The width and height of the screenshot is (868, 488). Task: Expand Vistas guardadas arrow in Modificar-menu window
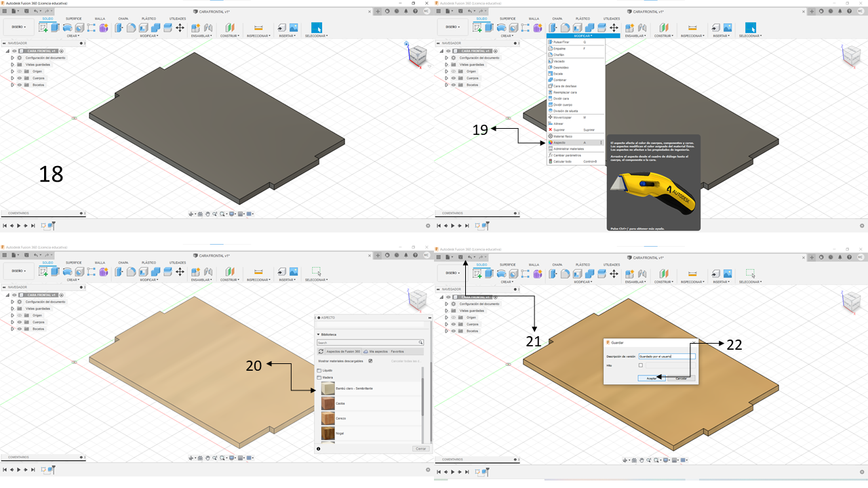click(446, 64)
